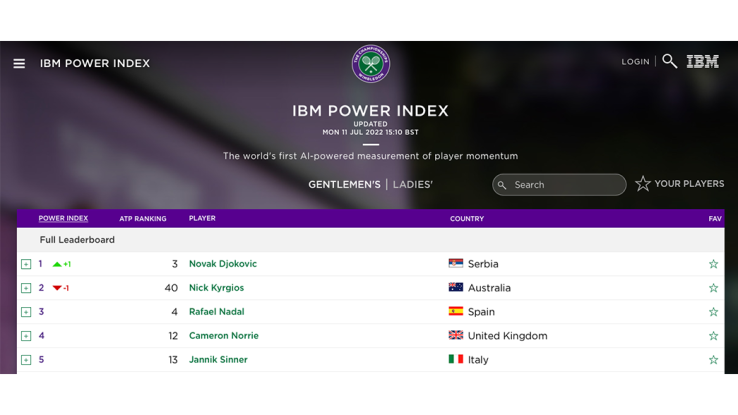Click the Spain flag icon
The height and width of the screenshot is (415, 738).
click(456, 311)
